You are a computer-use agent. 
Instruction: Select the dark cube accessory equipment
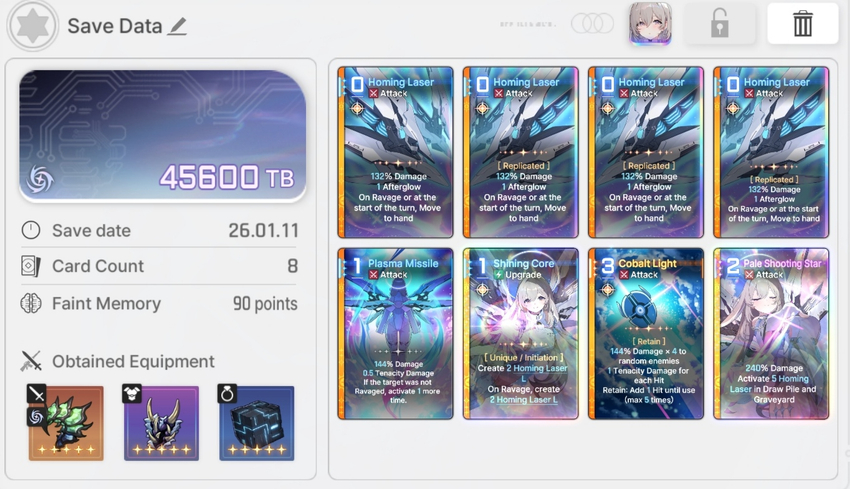click(256, 423)
